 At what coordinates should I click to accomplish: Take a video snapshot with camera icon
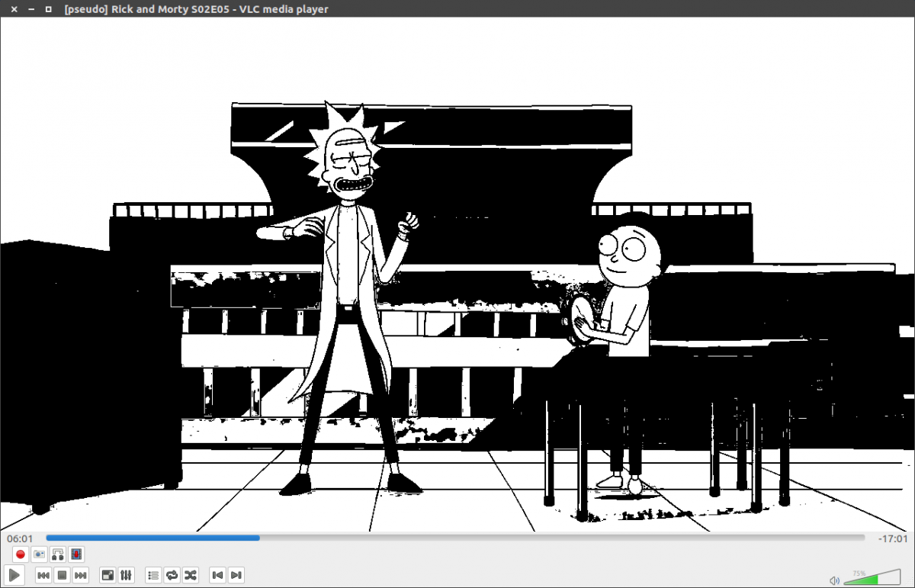(39, 554)
